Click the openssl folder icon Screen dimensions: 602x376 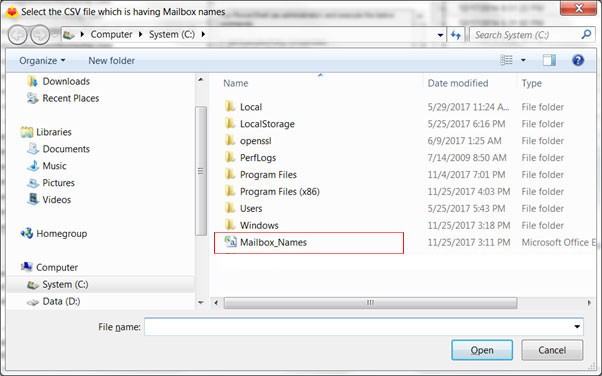[x=230, y=140]
